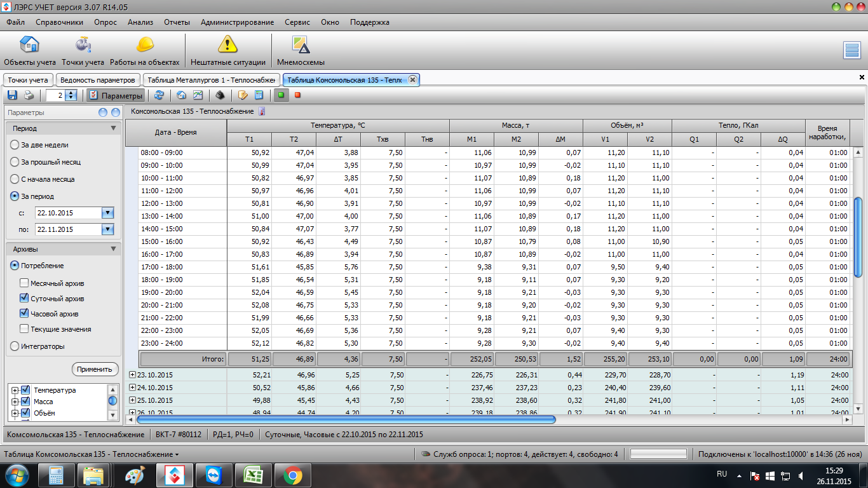Close the Таблица Комсомольская 135 tab

pyautogui.click(x=412, y=79)
